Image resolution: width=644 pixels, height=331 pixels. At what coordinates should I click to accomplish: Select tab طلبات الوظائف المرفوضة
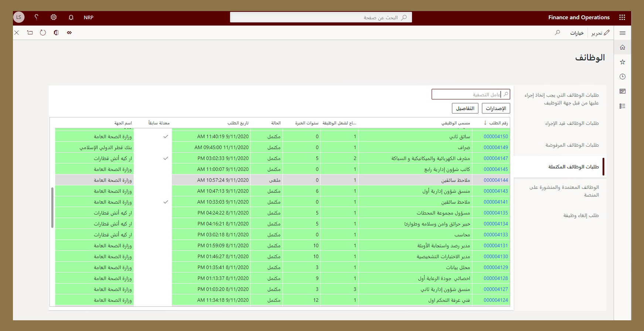point(572,145)
